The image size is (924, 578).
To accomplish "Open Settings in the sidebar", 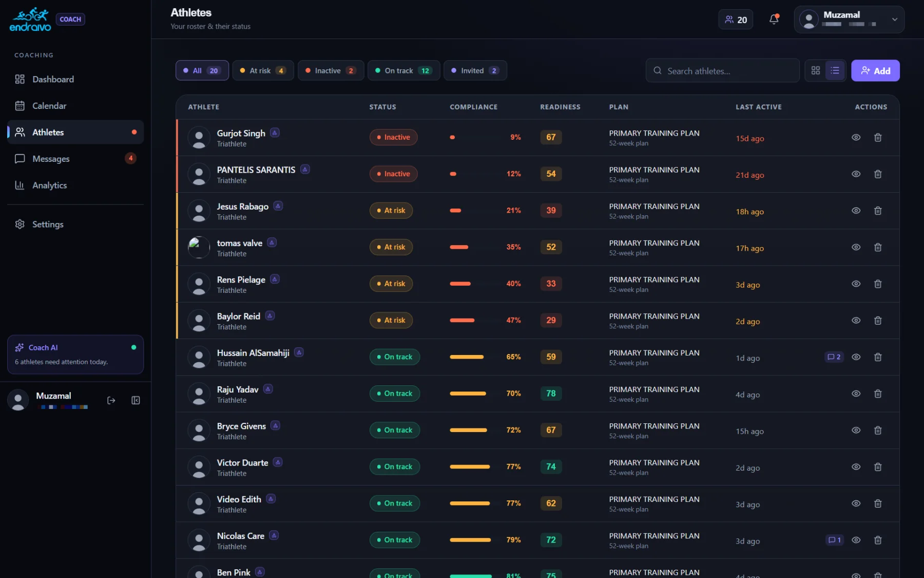I will (75, 224).
